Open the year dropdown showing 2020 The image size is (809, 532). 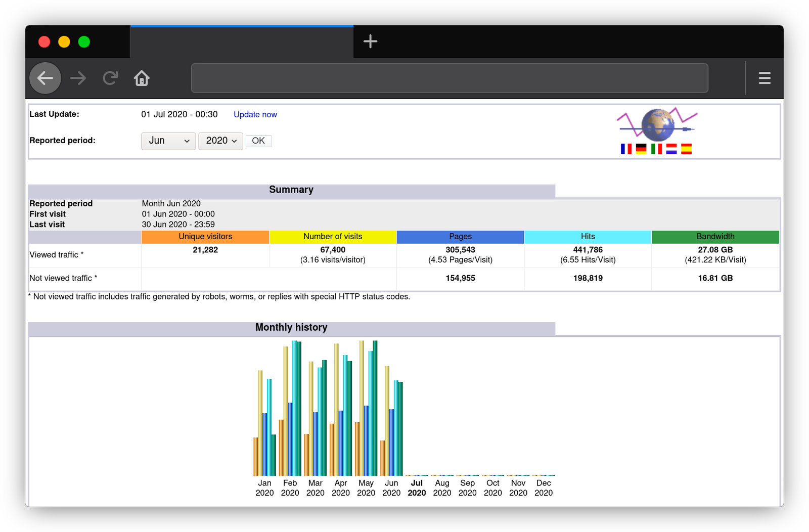tap(220, 141)
